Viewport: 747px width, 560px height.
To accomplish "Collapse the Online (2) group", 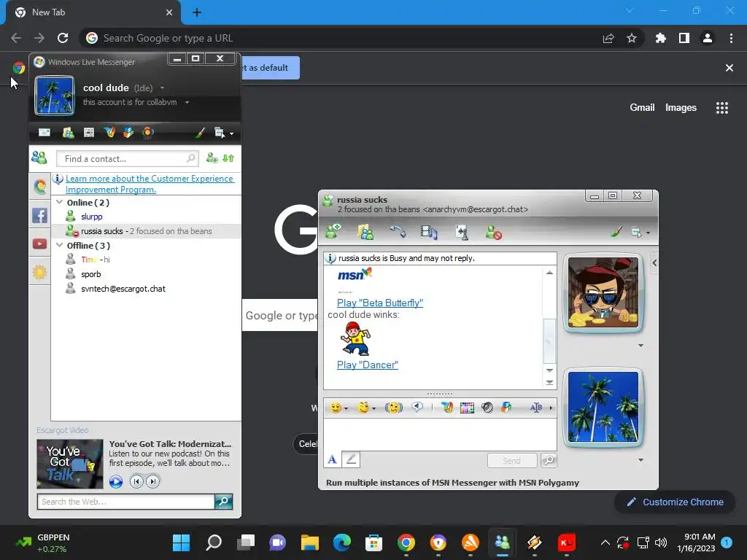I will 60,203.
